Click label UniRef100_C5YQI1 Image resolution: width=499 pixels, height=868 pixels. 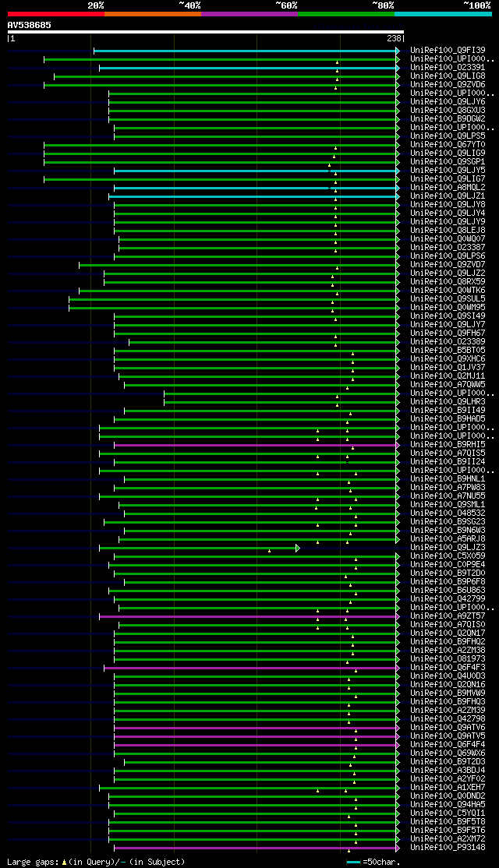tap(448, 813)
